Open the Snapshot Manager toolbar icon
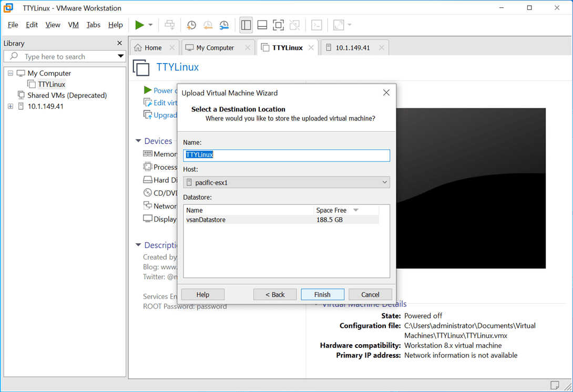Viewport: 573px width, 392px height. pos(223,25)
